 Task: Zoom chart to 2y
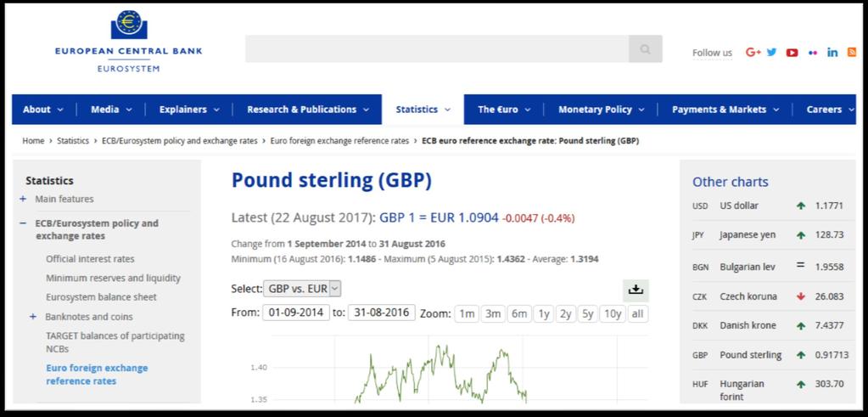point(565,314)
